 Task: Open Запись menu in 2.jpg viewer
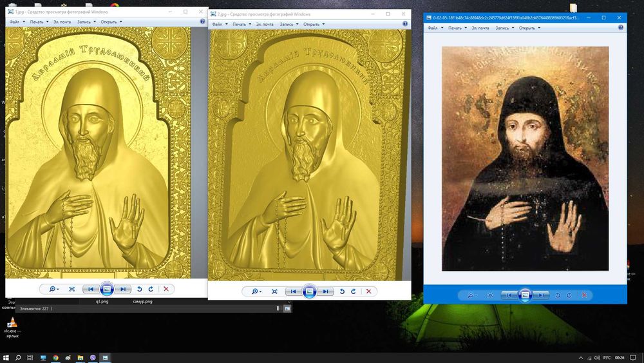point(289,25)
